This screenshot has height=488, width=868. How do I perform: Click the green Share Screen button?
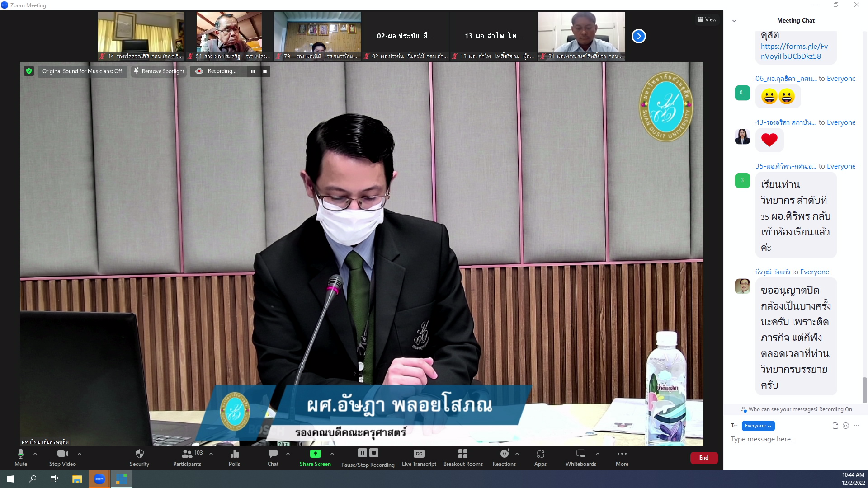pyautogui.click(x=315, y=457)
